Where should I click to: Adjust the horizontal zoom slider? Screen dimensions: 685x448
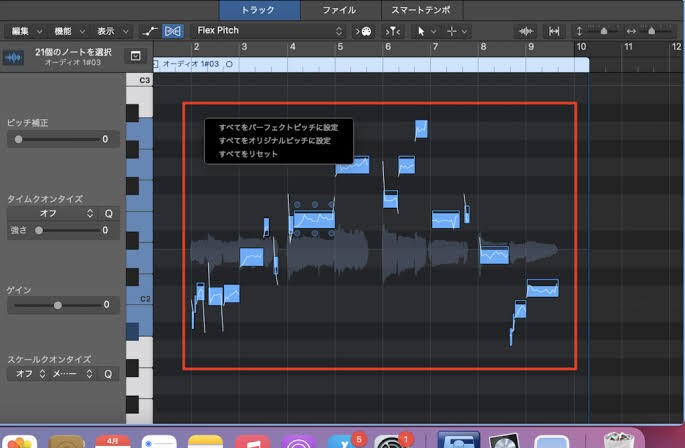point(653,31)
